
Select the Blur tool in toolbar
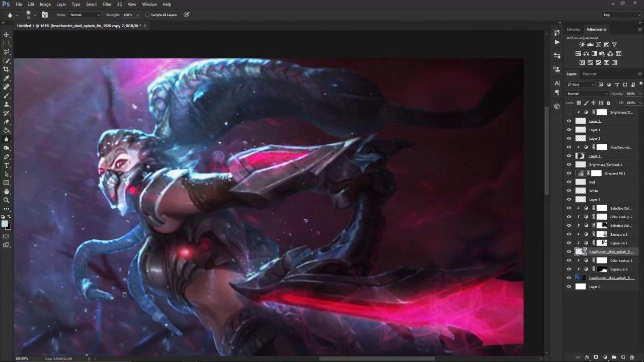click(x=7, y=139)
